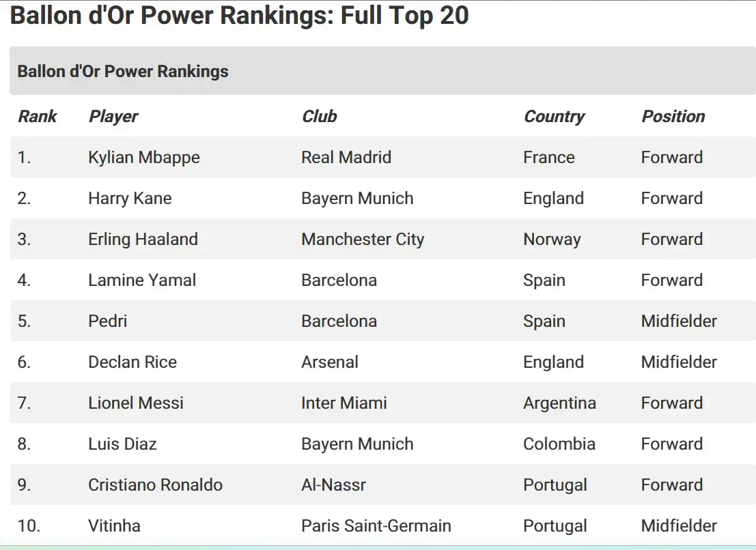Select Kylian Mbappe in the Player column
The width and height of the screenshot is (756, 550).
tap(144, 158)
